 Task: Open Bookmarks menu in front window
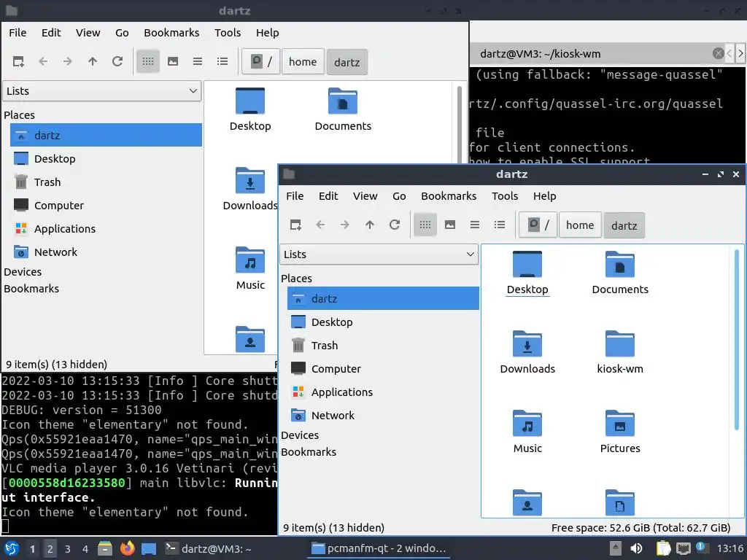tap(449, 196)
